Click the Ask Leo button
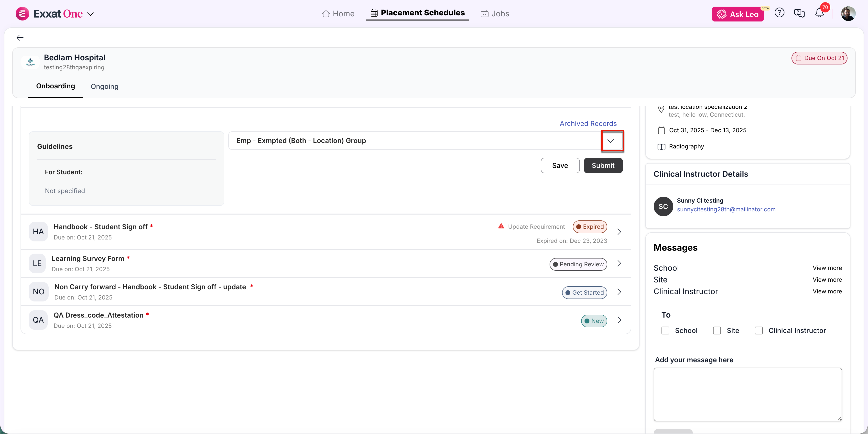Screen dimensions: 868x434 (x=737, y=14)
